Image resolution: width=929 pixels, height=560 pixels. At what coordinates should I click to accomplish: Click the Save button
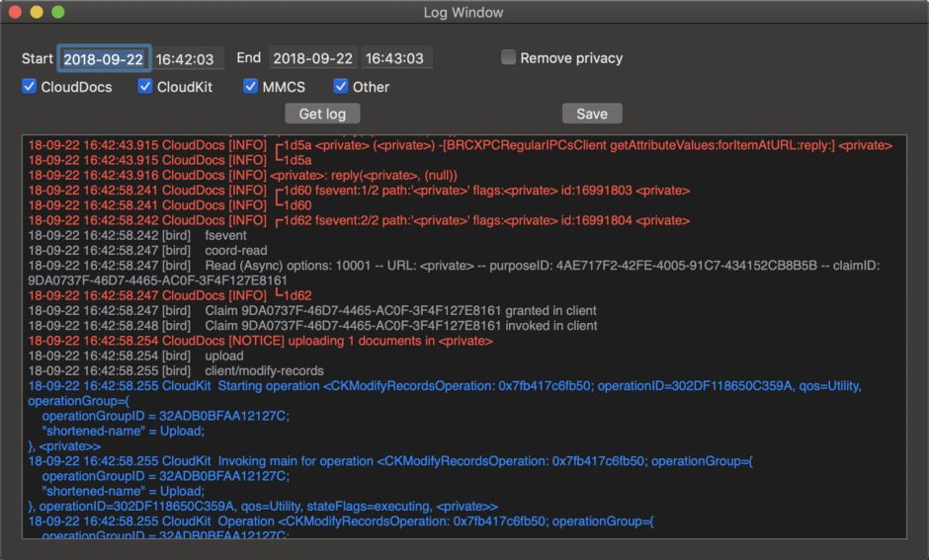[x=591, y=114]
